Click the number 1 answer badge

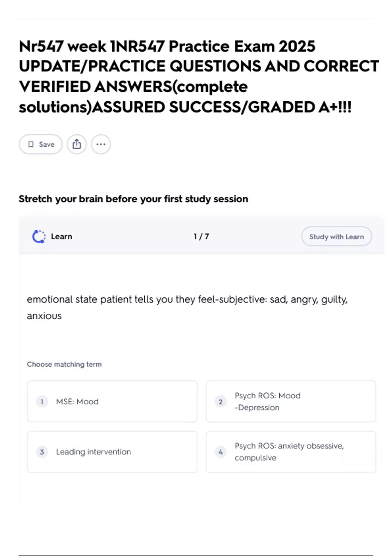[x=42, y=401]
